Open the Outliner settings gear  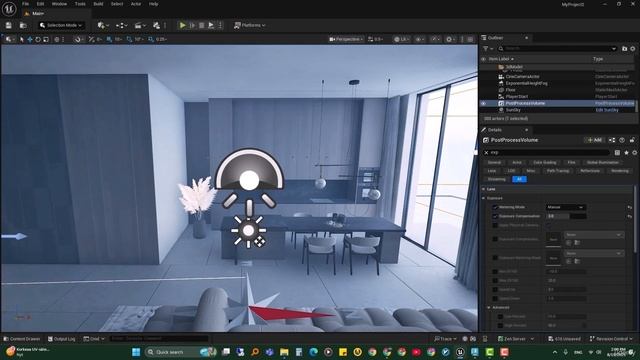tap(633, 49)
